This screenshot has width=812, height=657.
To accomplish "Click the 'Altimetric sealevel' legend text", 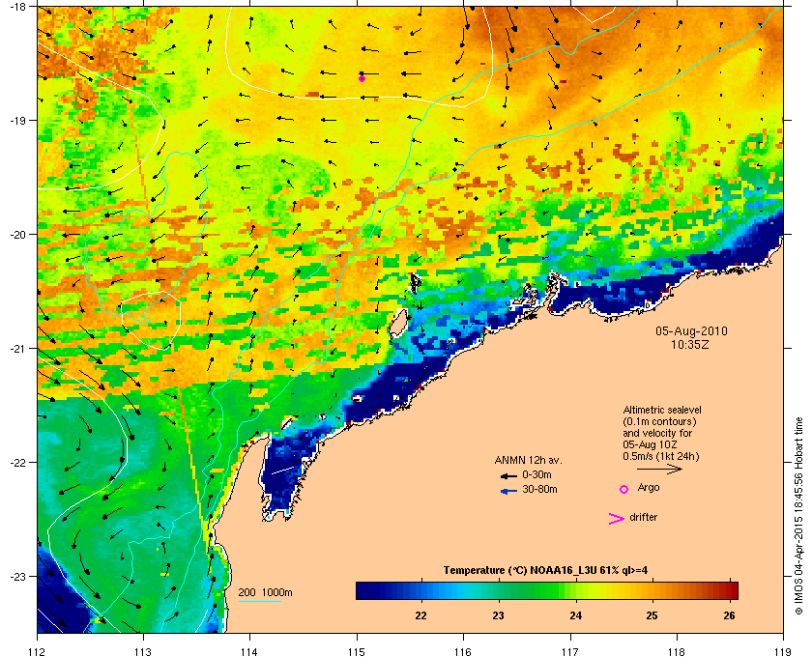I will coord(662,410).
